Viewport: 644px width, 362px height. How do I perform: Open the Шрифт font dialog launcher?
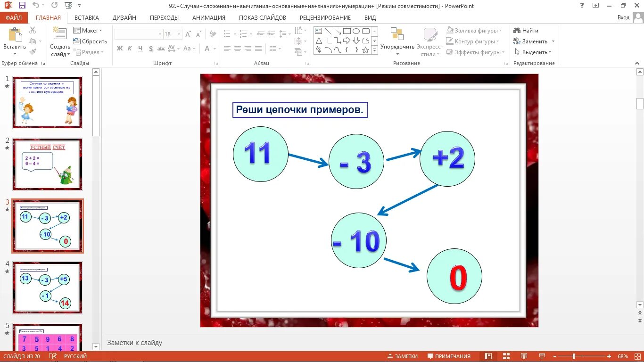[x=216, y=63]
